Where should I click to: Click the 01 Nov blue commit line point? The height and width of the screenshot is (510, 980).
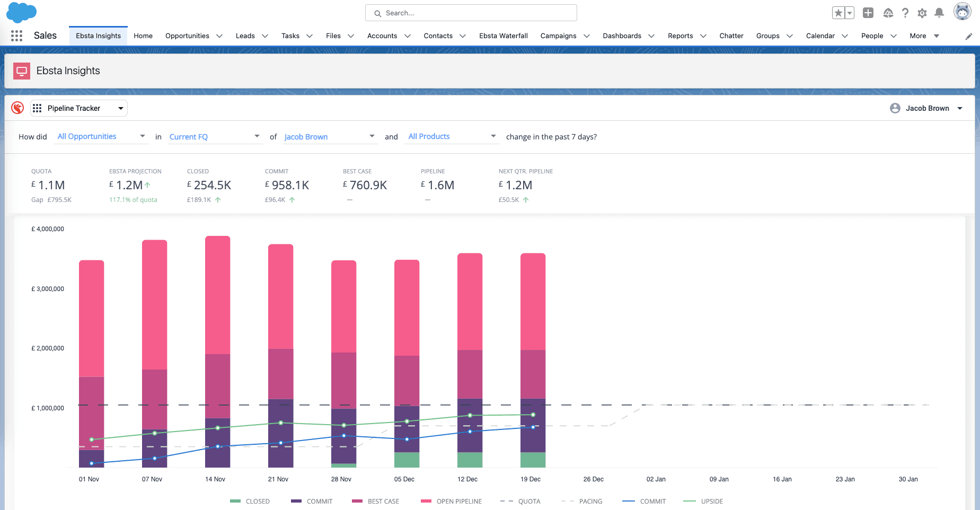point(92,463)
